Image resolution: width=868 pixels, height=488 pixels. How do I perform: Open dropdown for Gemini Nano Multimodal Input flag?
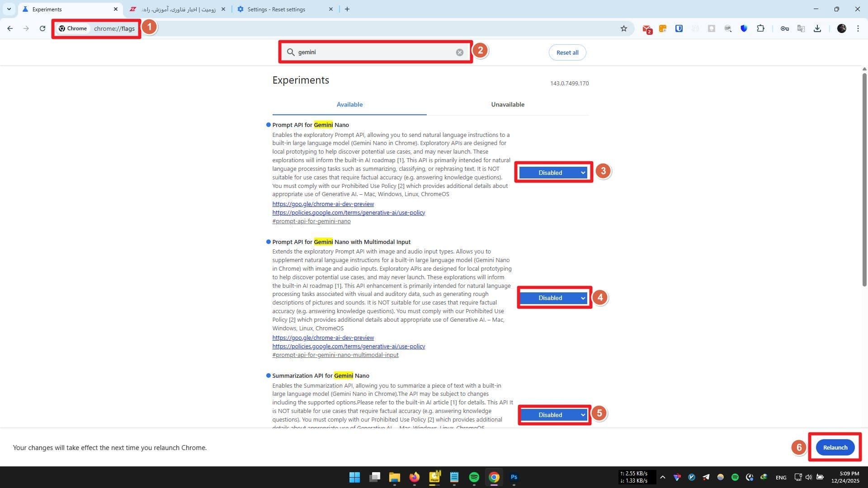553,298
